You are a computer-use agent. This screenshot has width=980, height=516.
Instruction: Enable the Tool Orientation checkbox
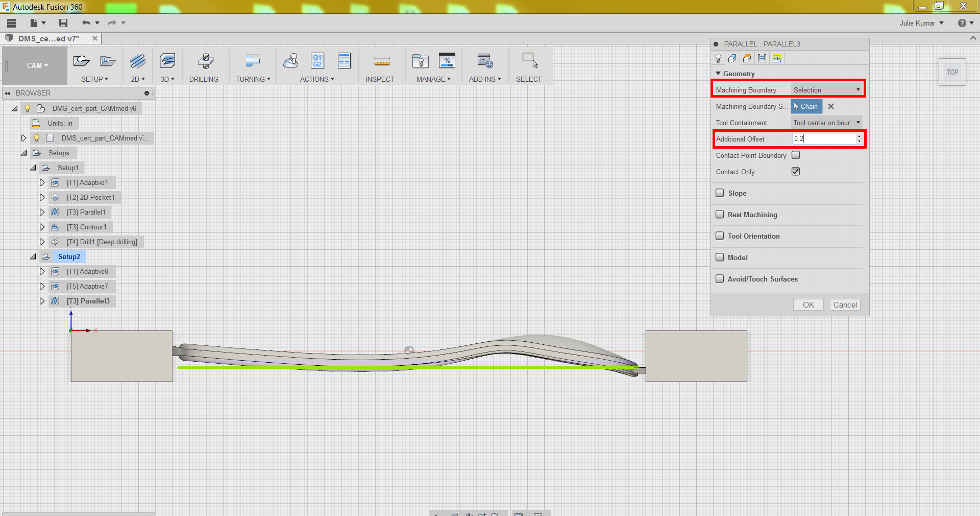[x=720, y=236]
